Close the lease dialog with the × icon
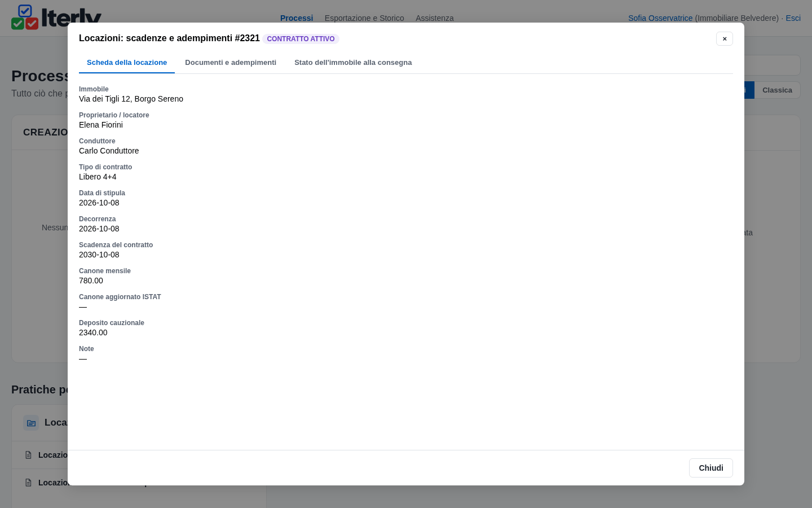This screenshot has height=508, width=812. [725, 38]
